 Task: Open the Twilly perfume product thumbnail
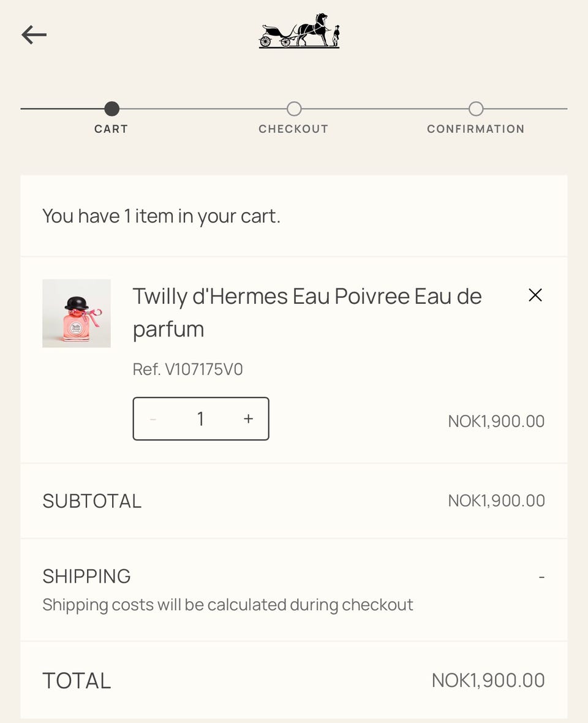click(x=77, y=314)
